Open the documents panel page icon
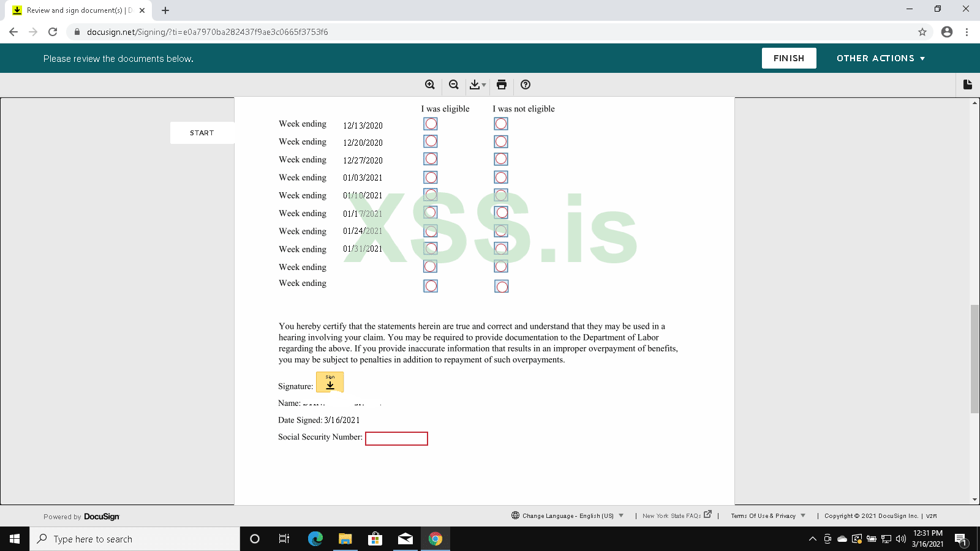The width and height of the screenshot is (980, 551). pyautogui.click(x=968, y=84)
